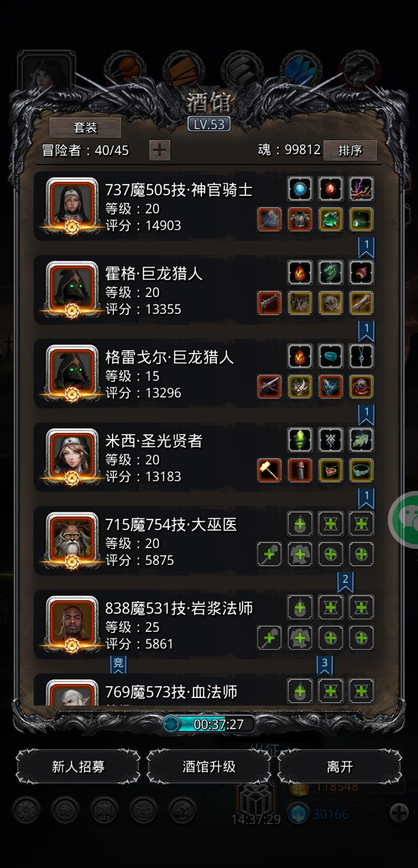Viewport: 418px width, 868px height.
Task: Select the hammer weapon icon of 神官骑士
Action: click(269, 219)
